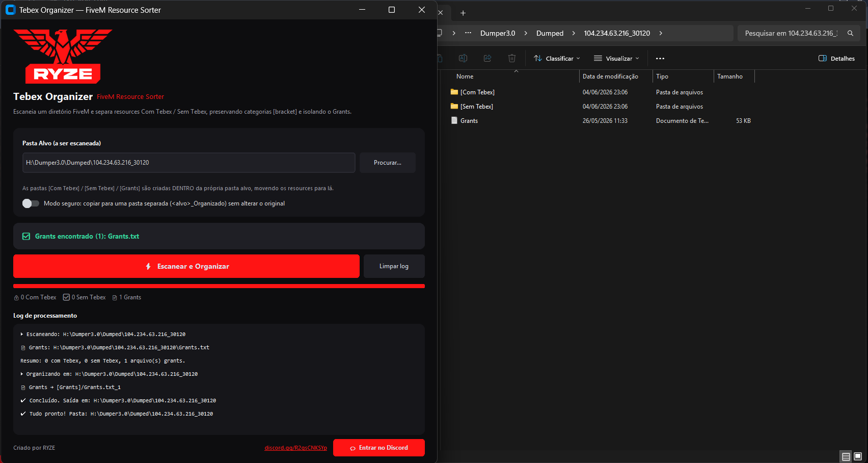Click the red progress bar

[219, 286]
